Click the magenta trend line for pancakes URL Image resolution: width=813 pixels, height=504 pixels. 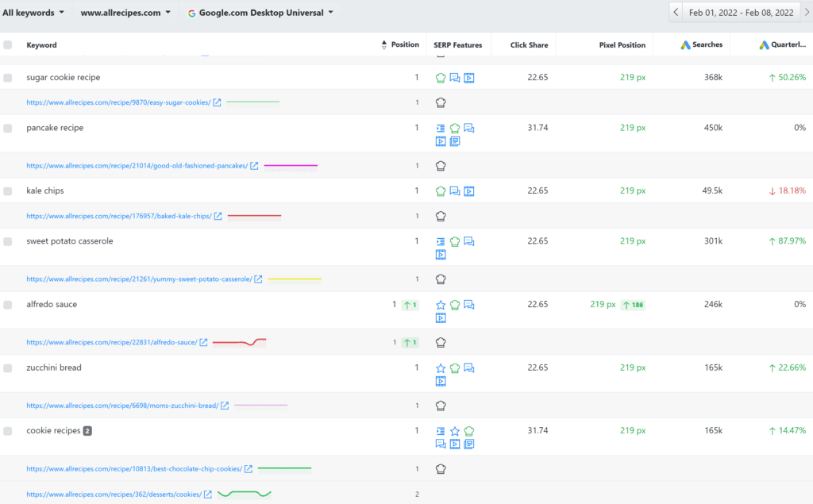[x=291, y=166]
